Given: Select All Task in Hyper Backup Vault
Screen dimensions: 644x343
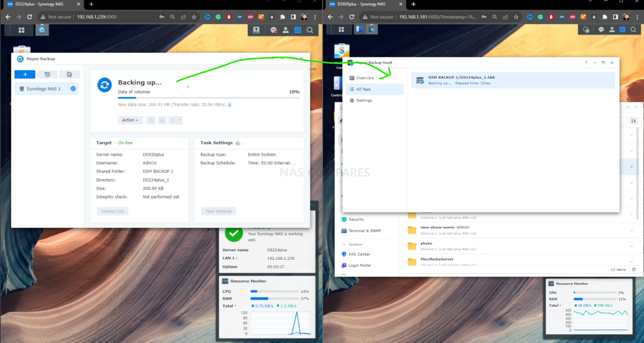Looking at the screenshot, I should click(363, 89).
